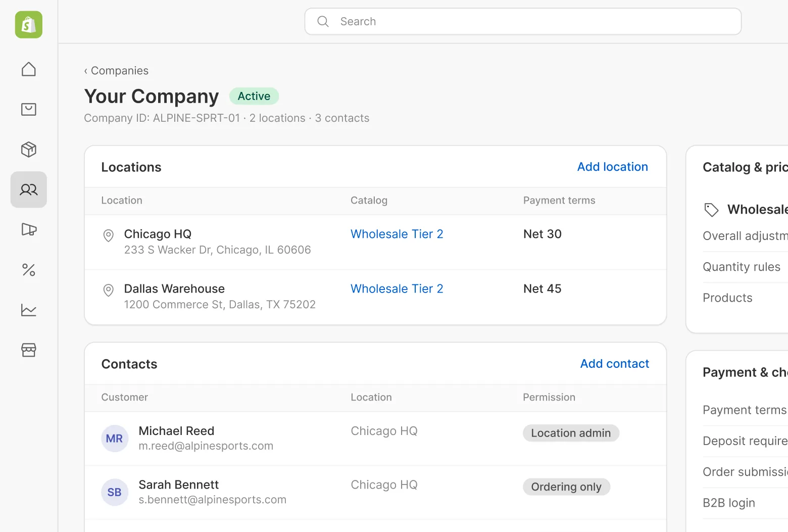This screenshot has width=788, height=532.
Task: Click the Permission column header in Contacts
Action: coord(549,397)
